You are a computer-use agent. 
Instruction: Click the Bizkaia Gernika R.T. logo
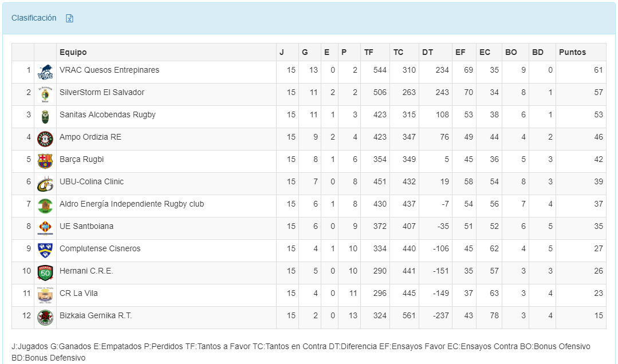coord(45,318)
